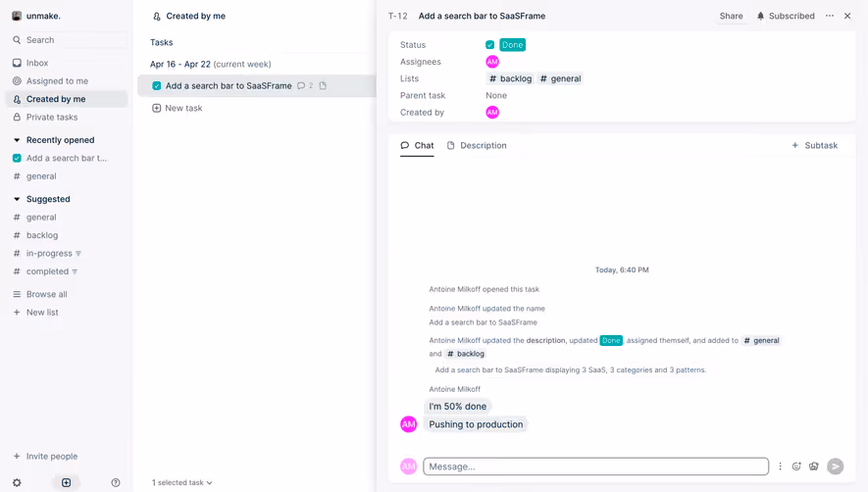868x492 pixels.
Task: Collapse the Recently opened section
Action: [x=17, y=140]
